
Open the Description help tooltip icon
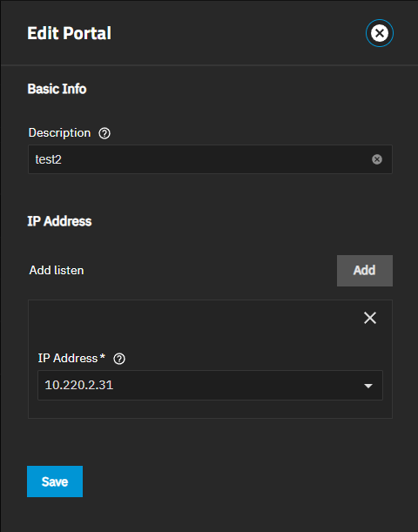[104, 133]
